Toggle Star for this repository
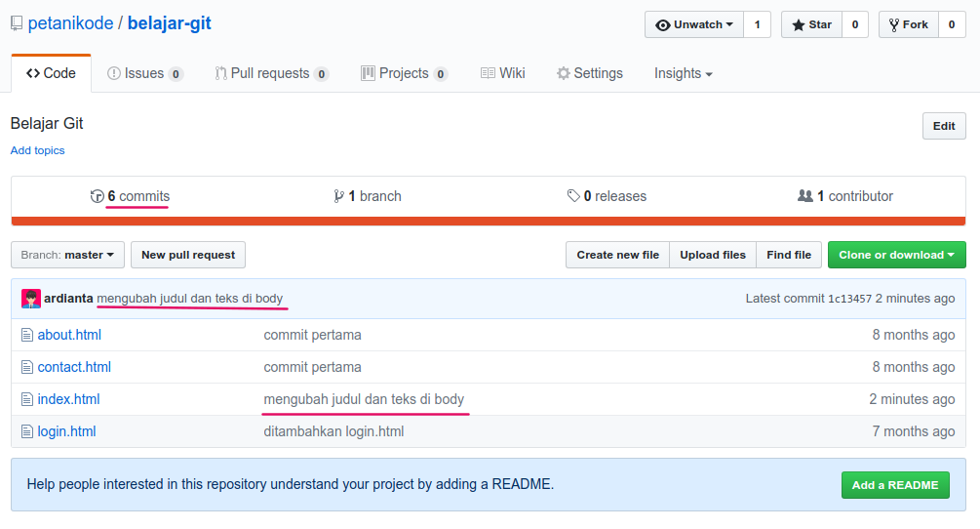Screen dimensions: 980x529 coord(811,24)
